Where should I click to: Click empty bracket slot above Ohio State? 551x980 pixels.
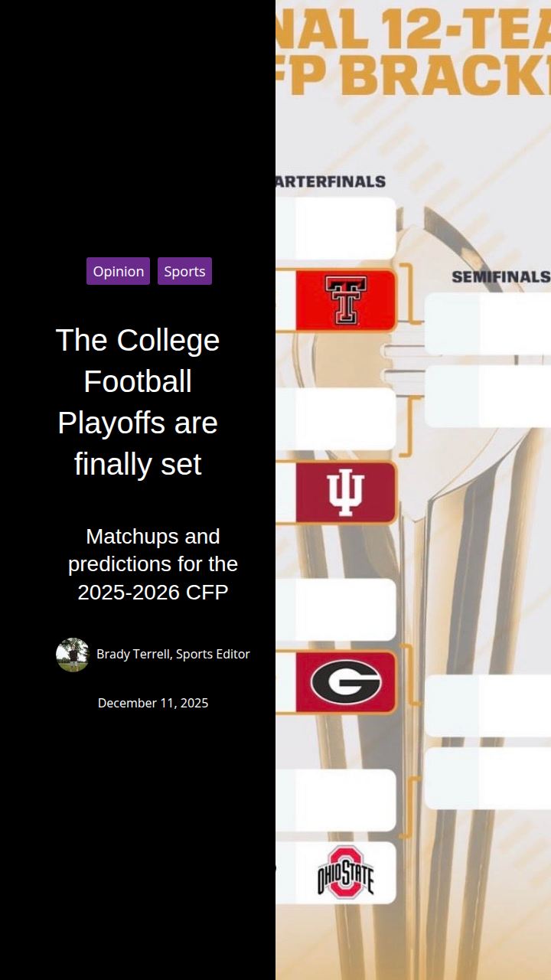coord(337,800)
